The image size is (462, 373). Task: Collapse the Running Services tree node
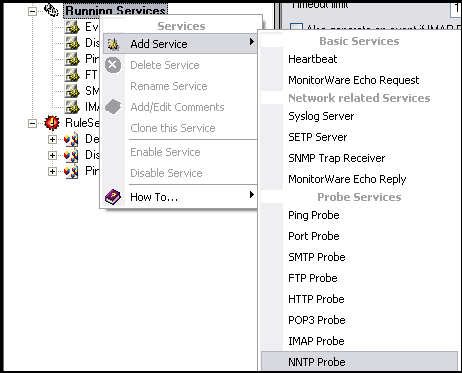[x=32, y=12]
